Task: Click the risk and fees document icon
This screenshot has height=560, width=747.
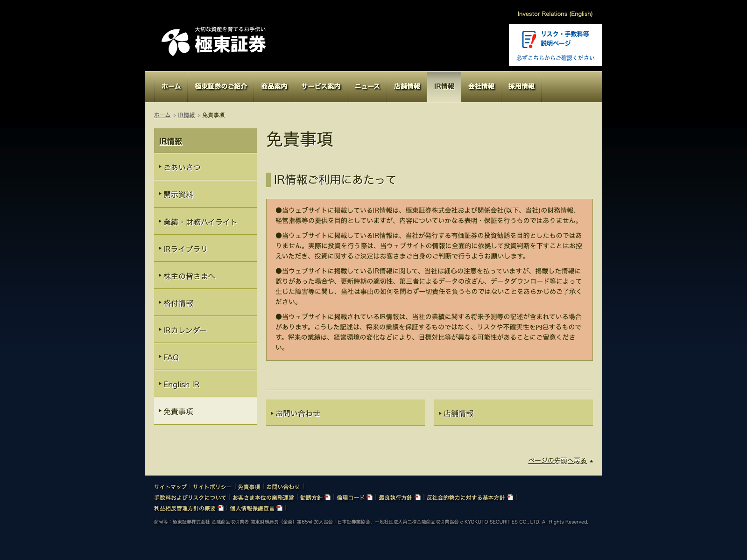Action: click(529, 40)
